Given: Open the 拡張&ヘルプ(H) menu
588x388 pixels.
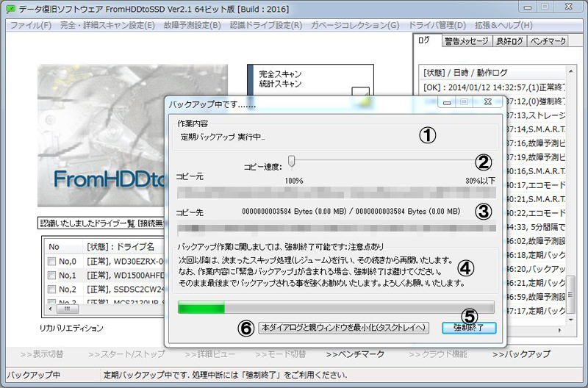Looking at the screenshot, I should click(503, 25).
